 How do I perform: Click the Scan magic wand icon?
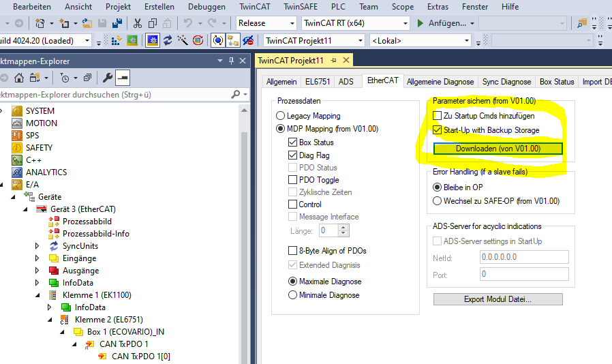point(183,41)
